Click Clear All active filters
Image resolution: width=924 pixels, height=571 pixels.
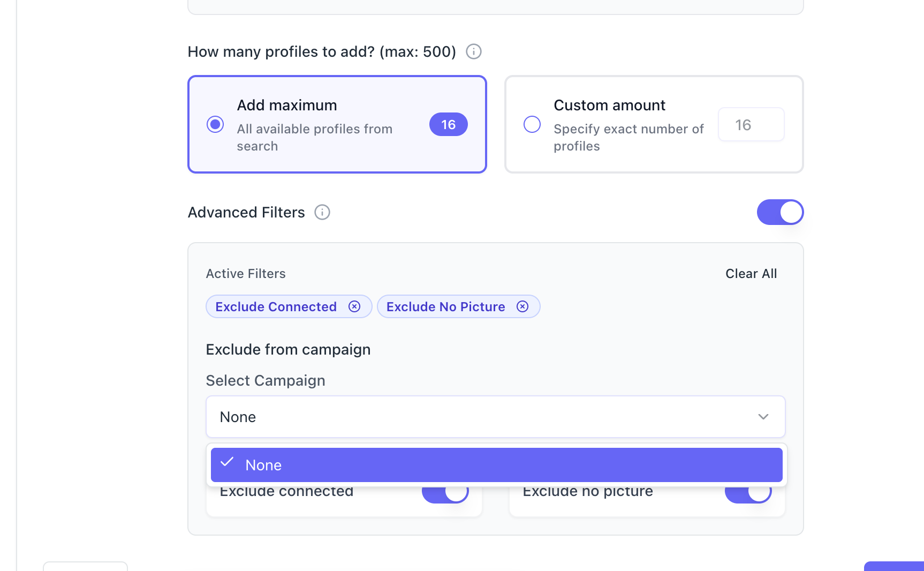point(751,274)
